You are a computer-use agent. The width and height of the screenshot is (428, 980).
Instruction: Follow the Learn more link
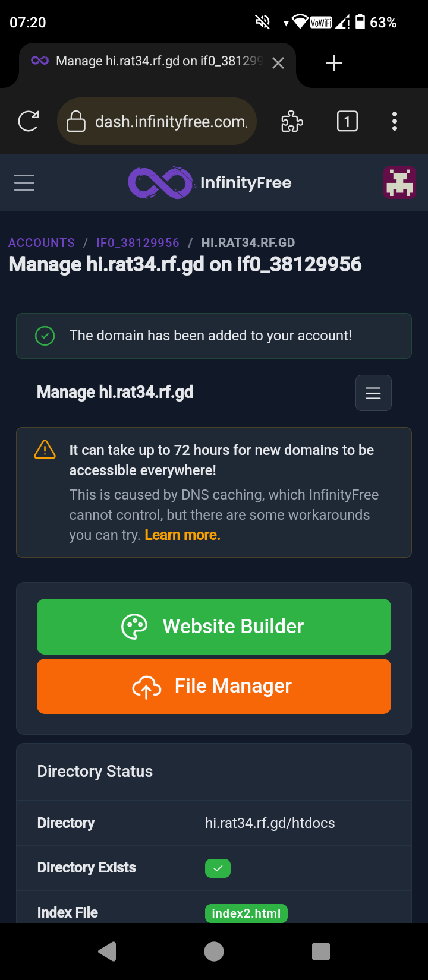182,535
